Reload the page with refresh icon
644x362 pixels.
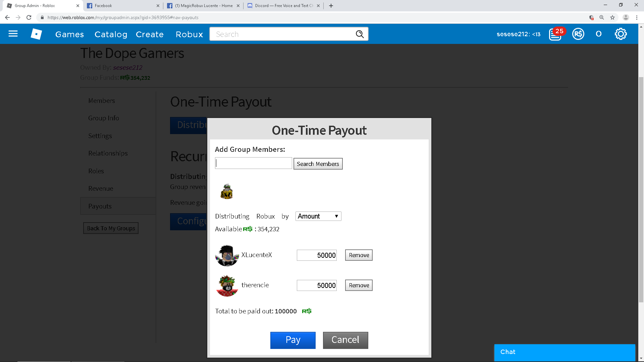point(29,17)
